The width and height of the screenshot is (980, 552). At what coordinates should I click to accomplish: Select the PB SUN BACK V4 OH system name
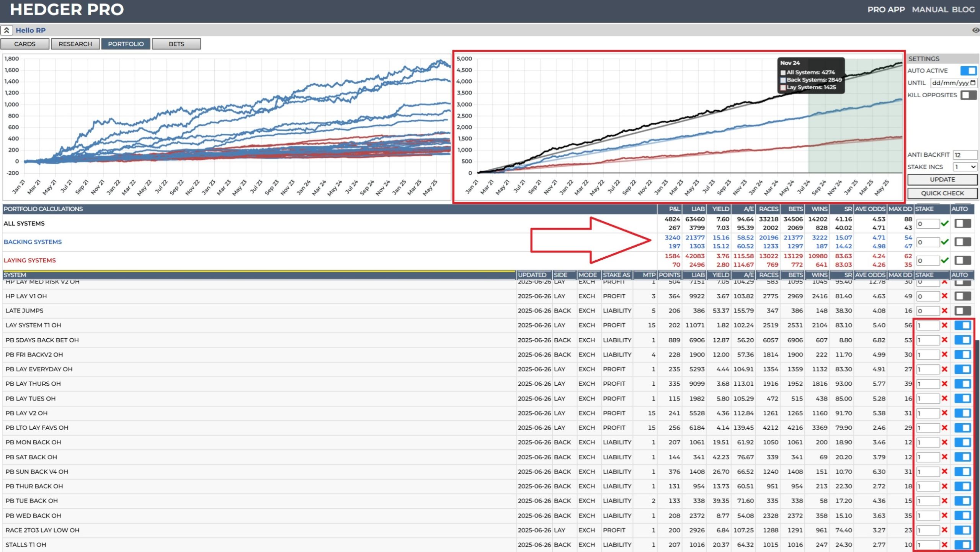click(37, 472)
